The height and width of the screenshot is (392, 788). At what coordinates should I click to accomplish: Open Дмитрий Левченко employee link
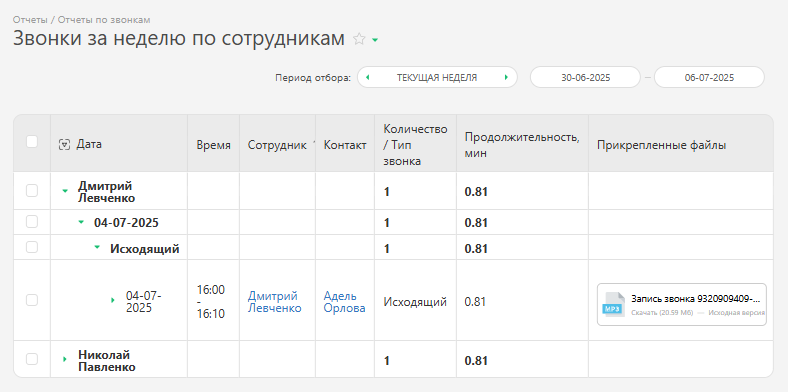pyautogui.click(x=274, y=302)
